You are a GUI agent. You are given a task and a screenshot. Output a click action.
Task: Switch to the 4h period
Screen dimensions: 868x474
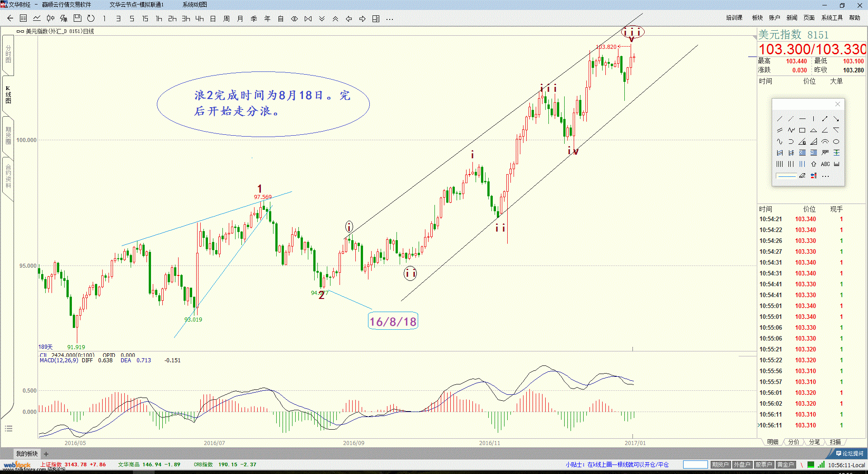199,19
